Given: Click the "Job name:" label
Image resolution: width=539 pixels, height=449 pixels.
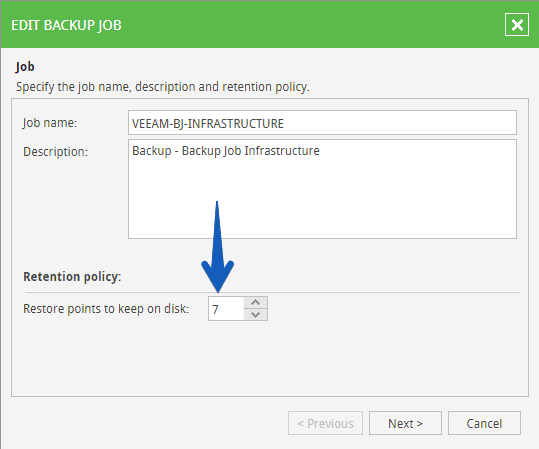Looking at the screenshot, I should tap(50, 123).
